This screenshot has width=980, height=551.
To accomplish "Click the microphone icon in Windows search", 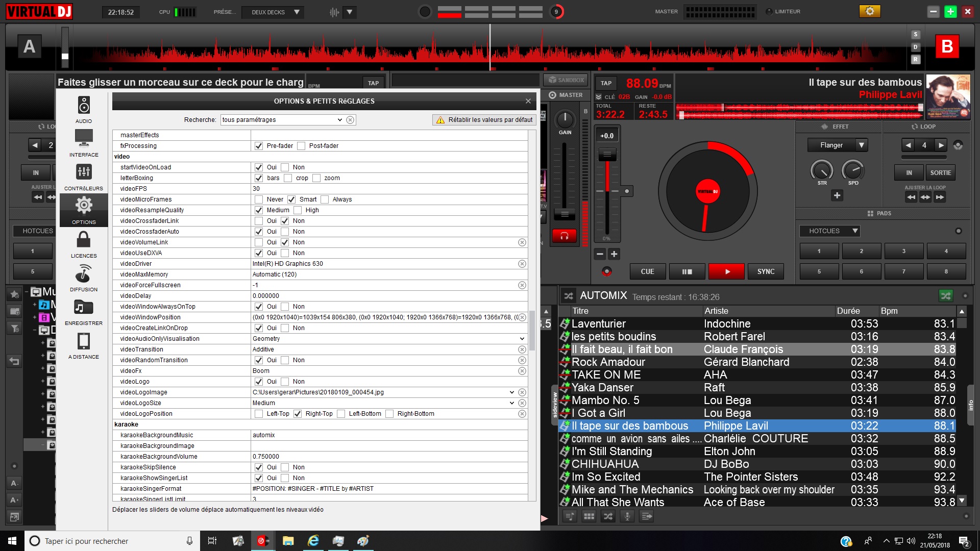I will [x=189, y=541].
